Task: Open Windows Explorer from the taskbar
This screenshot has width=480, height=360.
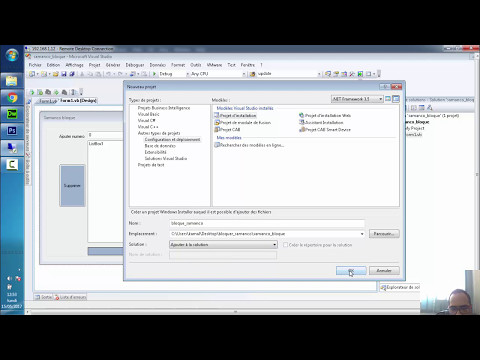Action: 12,81
